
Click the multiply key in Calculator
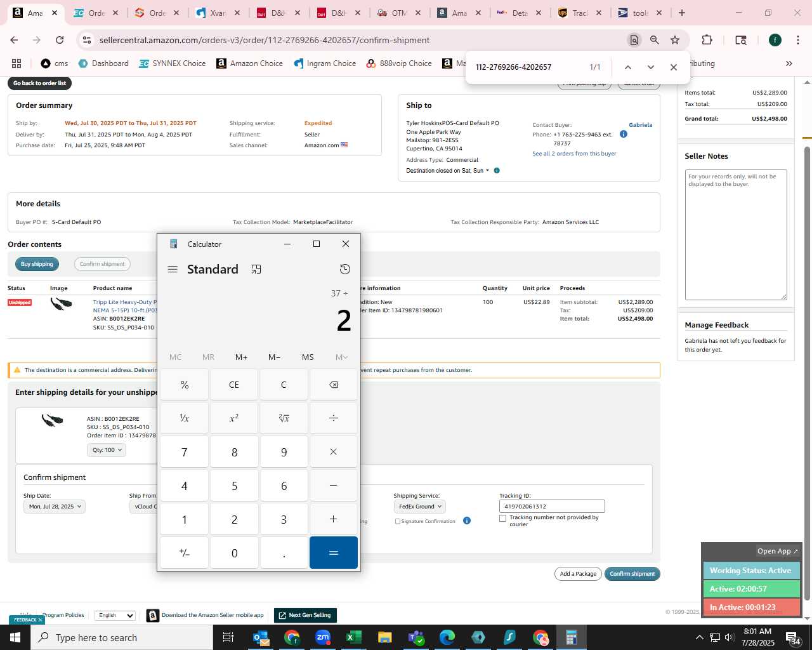334,452
